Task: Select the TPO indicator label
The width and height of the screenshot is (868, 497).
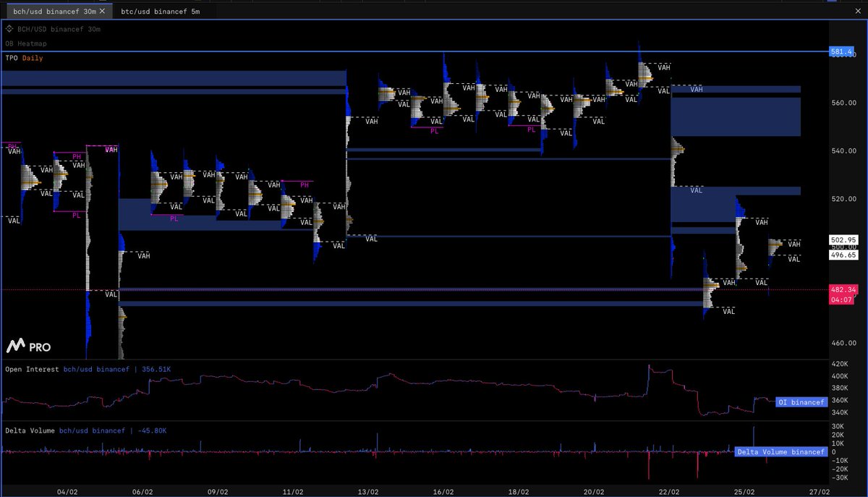Action: (x=11, y=58)
